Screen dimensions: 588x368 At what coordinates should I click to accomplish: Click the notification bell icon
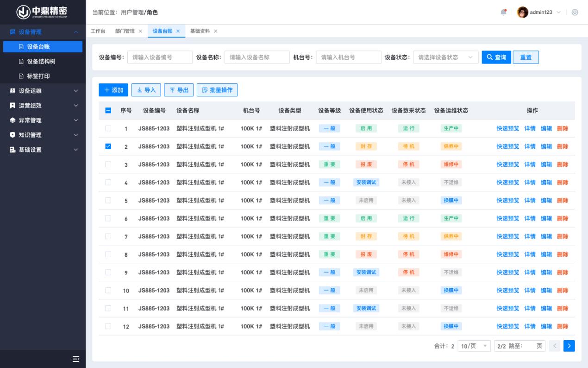504,12
